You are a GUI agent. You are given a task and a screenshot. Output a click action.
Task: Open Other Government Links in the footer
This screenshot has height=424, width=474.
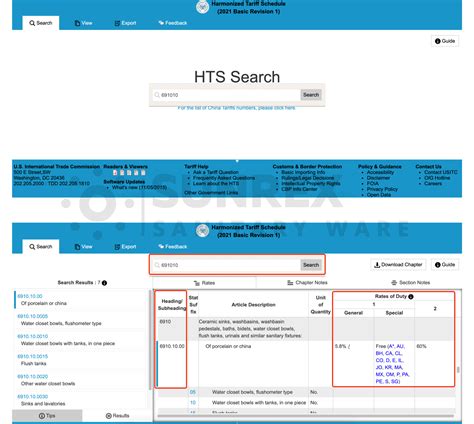pos(211,193)
